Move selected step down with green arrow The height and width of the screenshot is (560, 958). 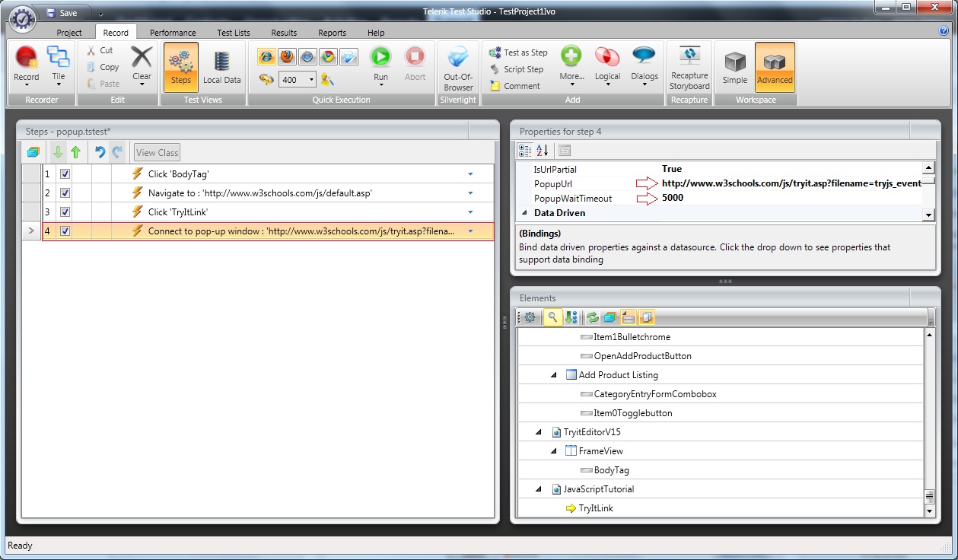pyautogui.click(x=58, y=152)
